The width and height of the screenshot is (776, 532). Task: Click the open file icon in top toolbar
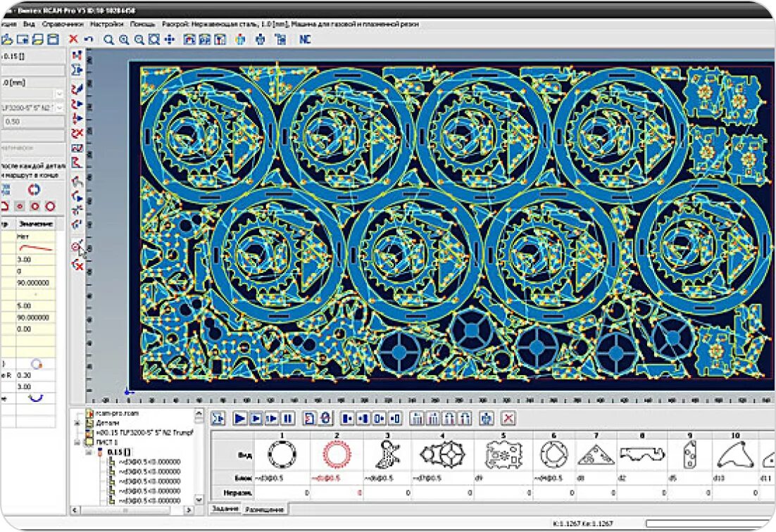point(6,39)
